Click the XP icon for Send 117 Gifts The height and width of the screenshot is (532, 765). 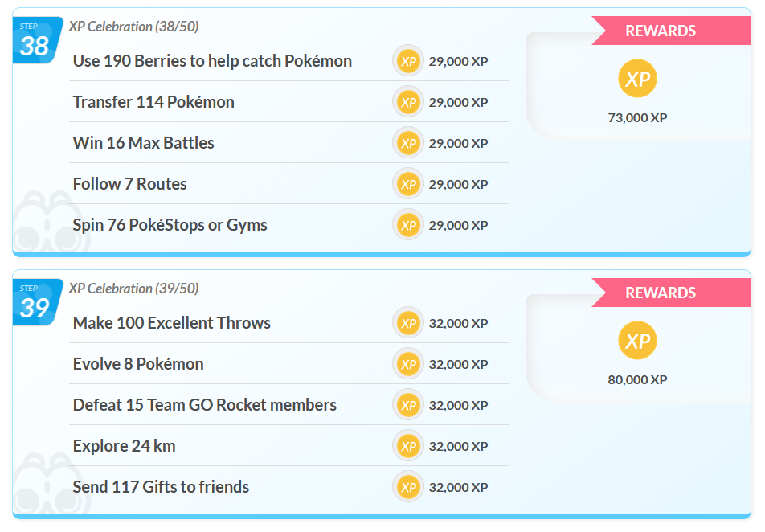[408, 487]
